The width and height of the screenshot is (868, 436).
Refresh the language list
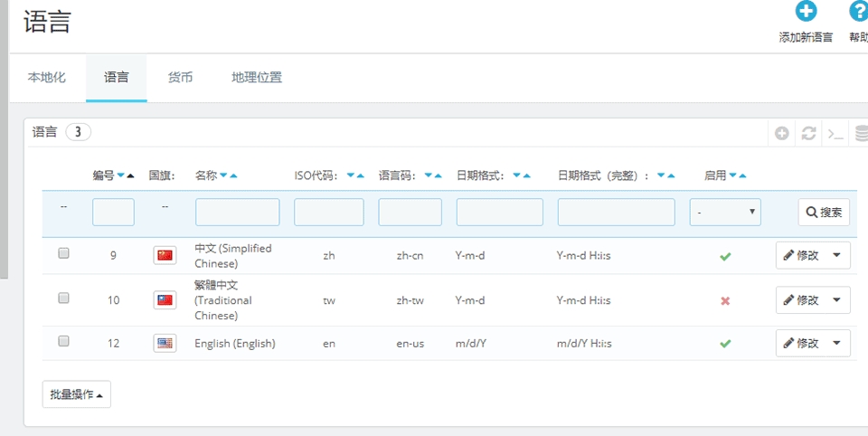point(809,133)
